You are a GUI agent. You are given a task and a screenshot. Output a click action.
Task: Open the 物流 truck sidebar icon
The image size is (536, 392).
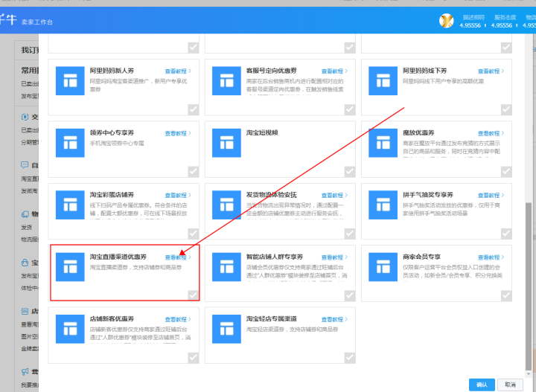click(x=25, y=214)
